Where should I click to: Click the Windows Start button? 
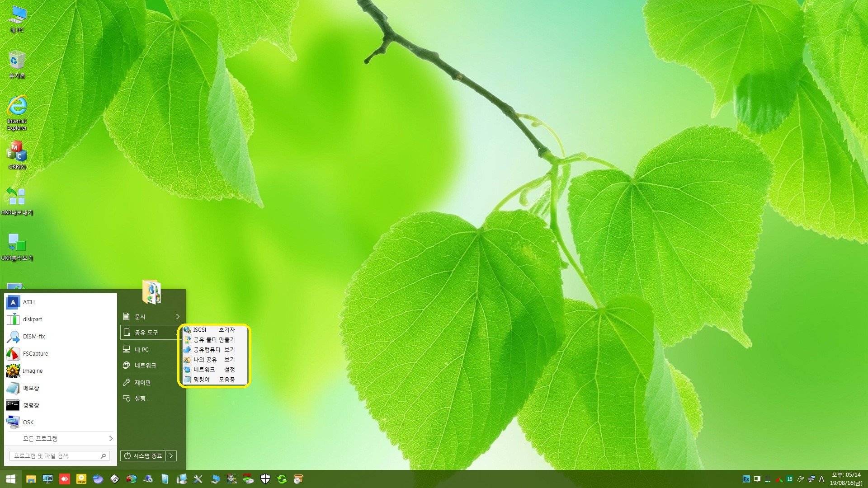11,479
